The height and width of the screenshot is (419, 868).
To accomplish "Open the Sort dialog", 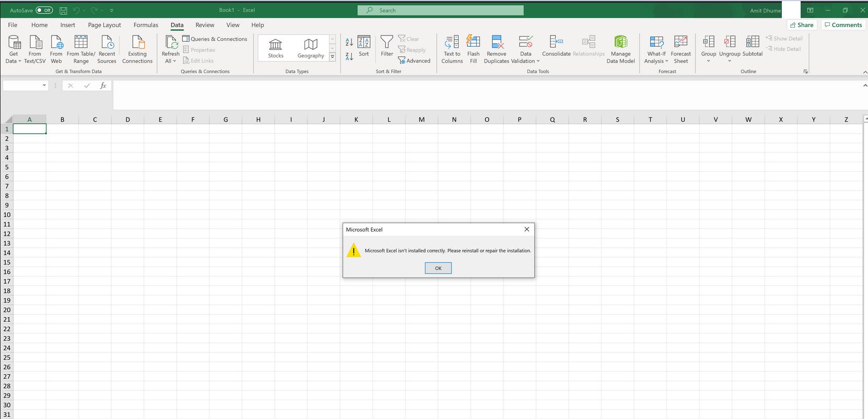I will pyautogui.click(x=364, y=46).
